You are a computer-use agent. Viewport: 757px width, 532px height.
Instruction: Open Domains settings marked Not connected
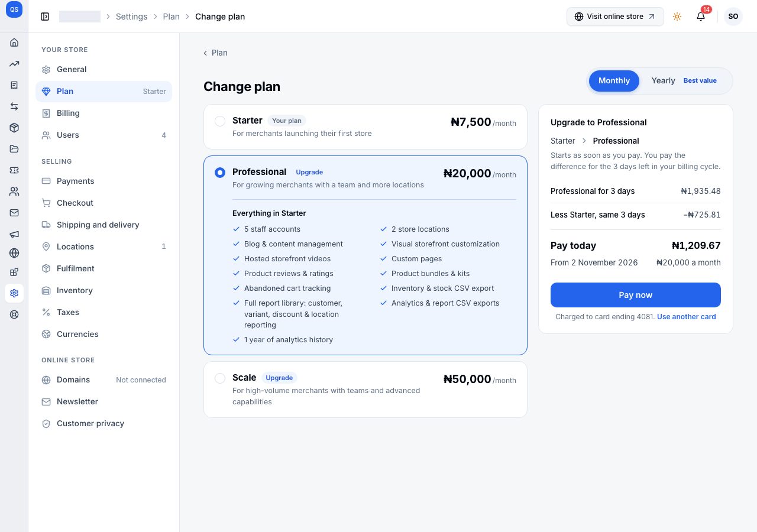pyautogui.click(x=103, y=379)
